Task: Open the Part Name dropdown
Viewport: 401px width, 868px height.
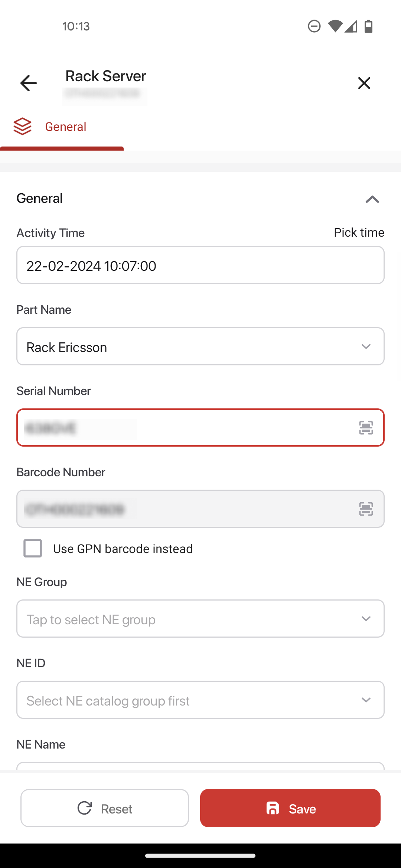Action: (x=200, y=346)
